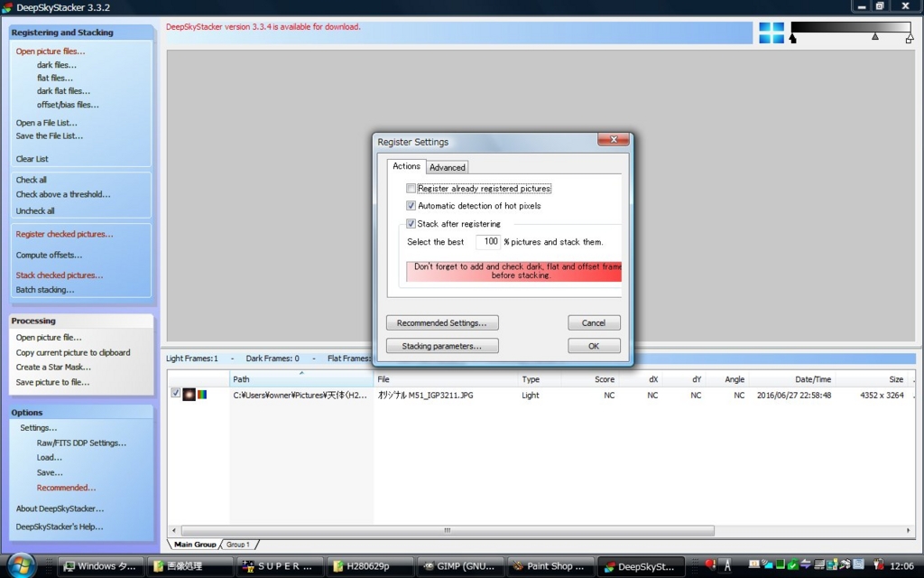The height and width of the screenshot is (578, 924).
Task: Cancel the Register Settings dialog
Action: click(x=594, y=323)
